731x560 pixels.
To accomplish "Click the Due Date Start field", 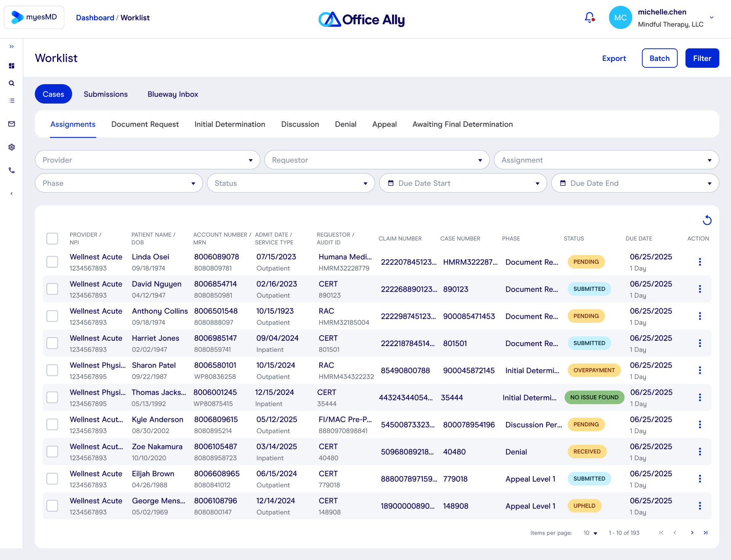I will point(463,183).
